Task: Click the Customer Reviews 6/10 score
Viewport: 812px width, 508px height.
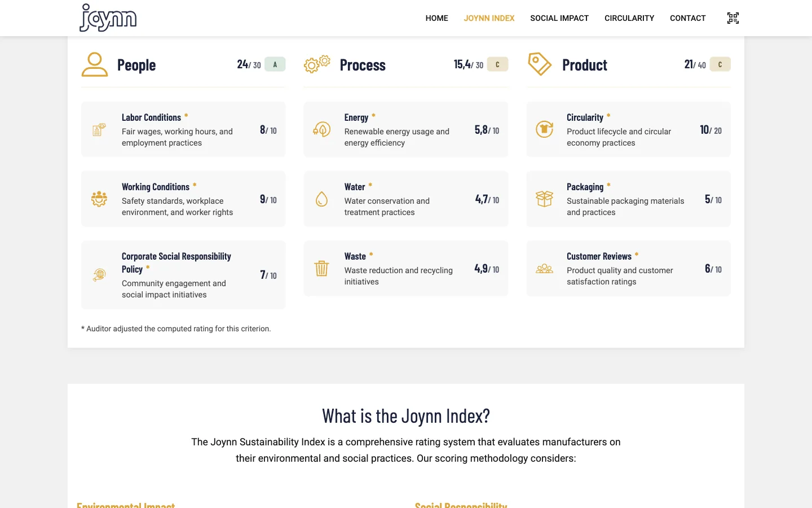Action: (713, 269)
